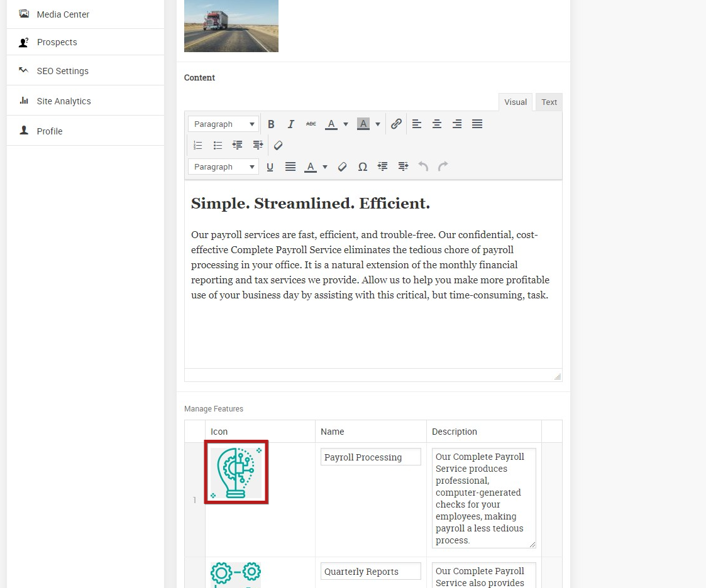Click the Icon column header
This screenshot has height=588, width=706.
click(x=219, y=432)
